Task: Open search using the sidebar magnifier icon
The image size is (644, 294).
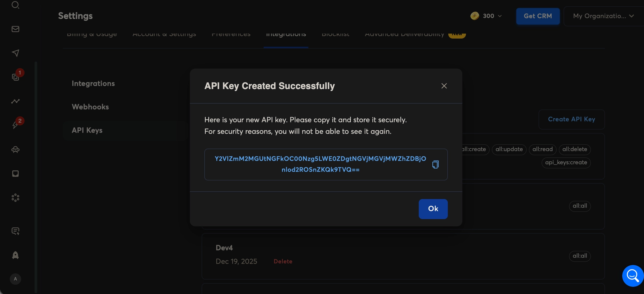Action: click(x=15, y=5)
